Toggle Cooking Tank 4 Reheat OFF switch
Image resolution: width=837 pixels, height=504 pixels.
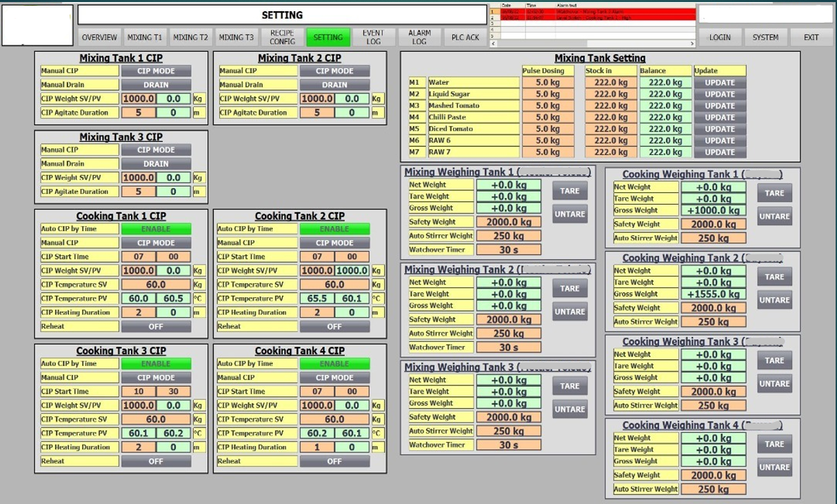point(334,461)
